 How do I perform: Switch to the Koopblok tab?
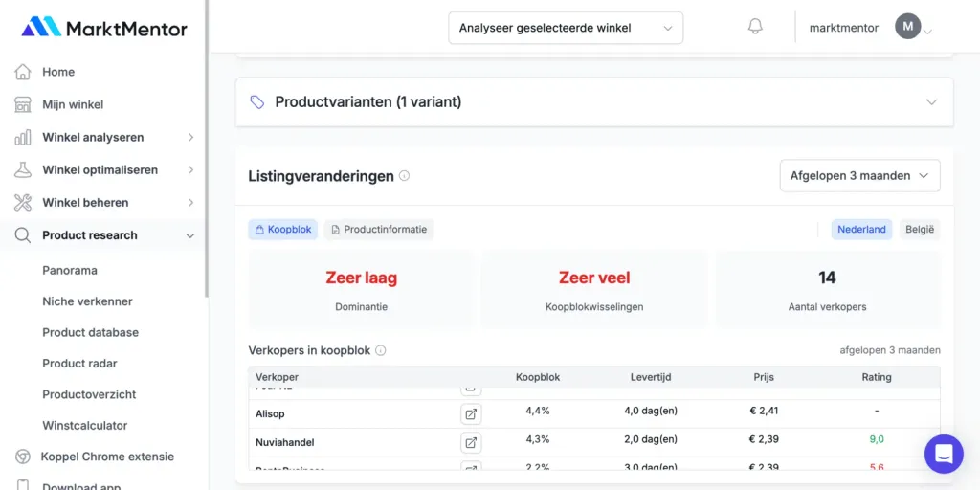click(x=283, y=230)
